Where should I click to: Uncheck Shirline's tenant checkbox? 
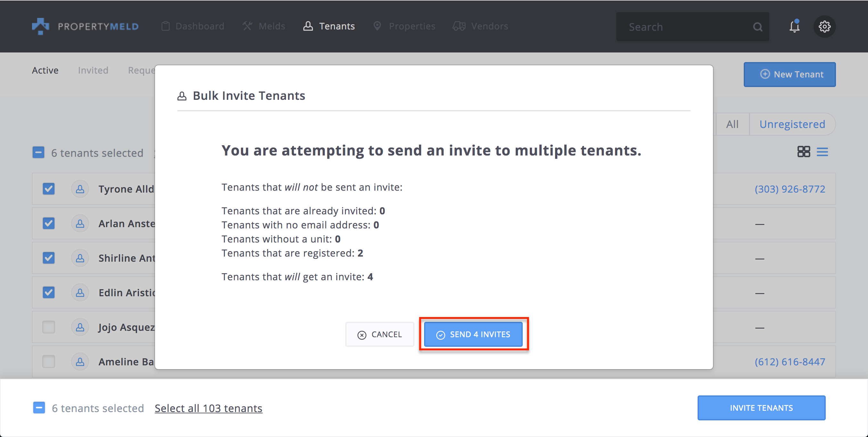(x=48, y=258)
